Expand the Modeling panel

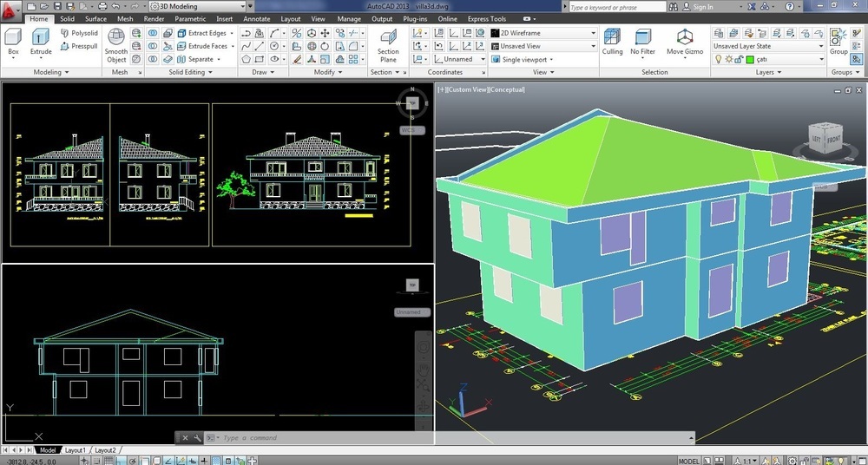51,73
